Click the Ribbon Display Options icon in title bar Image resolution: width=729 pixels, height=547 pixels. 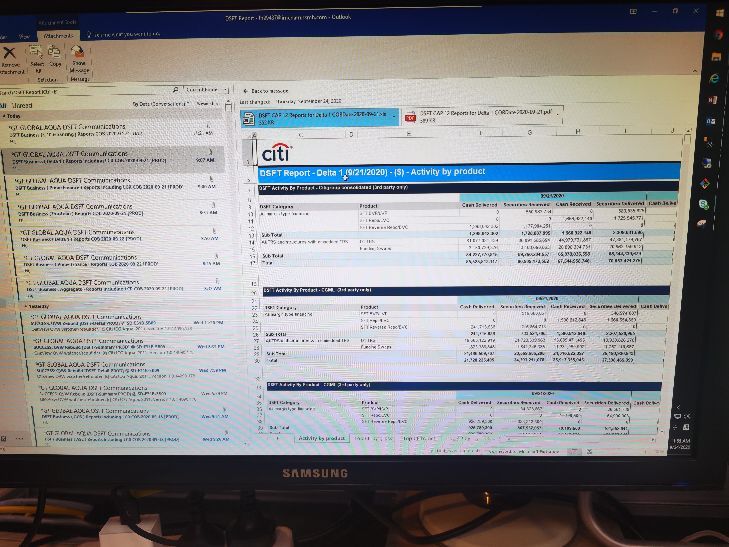click(633, 12)
